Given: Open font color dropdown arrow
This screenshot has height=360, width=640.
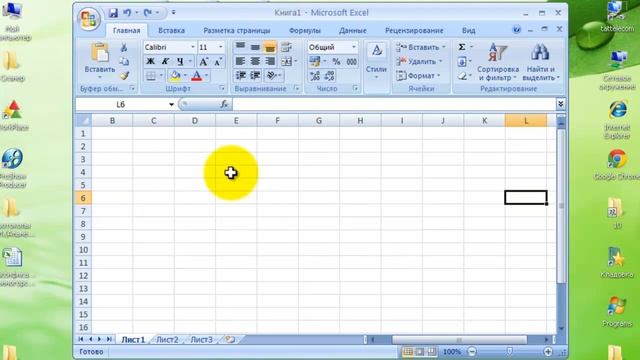Looking at the screenshot, I should point(207,76).
